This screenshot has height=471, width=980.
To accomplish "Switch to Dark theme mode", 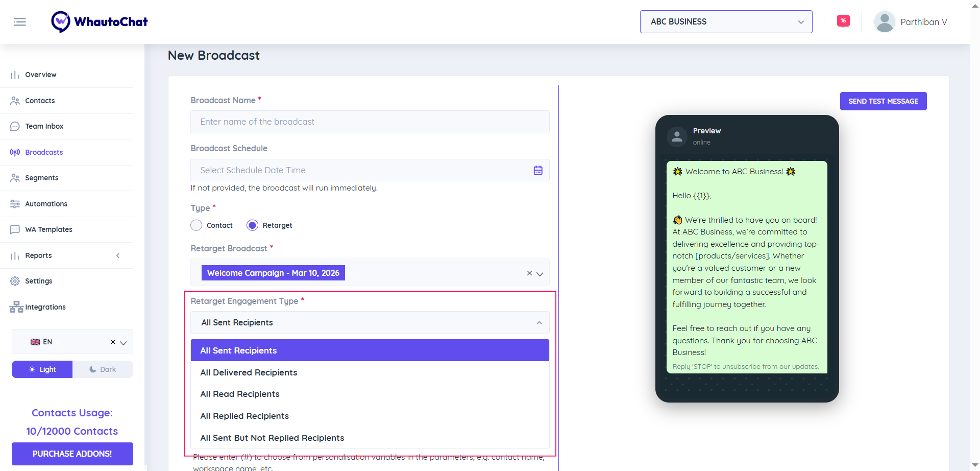I will pos(103,369).
